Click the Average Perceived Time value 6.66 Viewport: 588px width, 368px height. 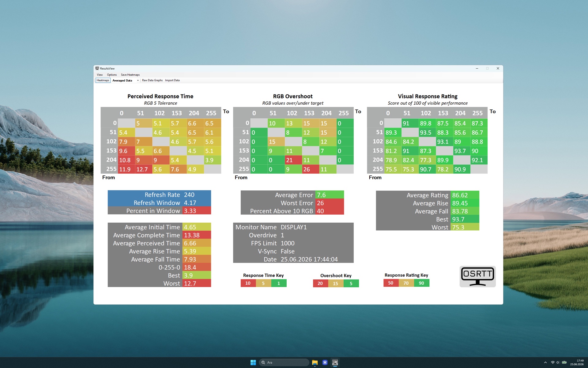[197, 243]
